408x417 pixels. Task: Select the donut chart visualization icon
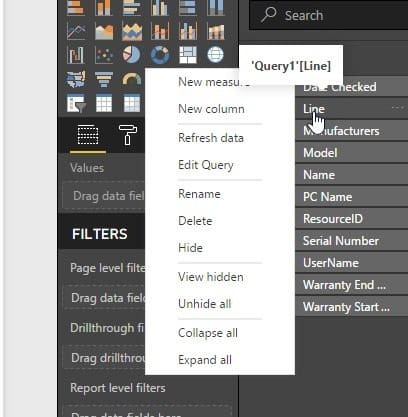pos(160,55)
